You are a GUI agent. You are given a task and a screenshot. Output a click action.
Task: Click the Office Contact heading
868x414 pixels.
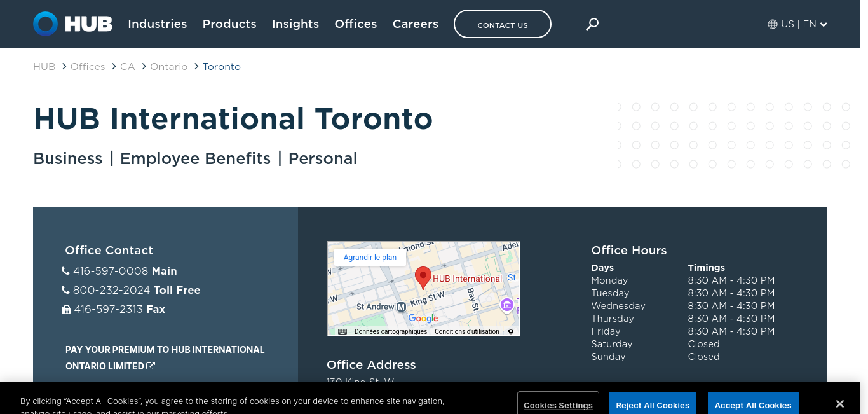pos(109,251)
